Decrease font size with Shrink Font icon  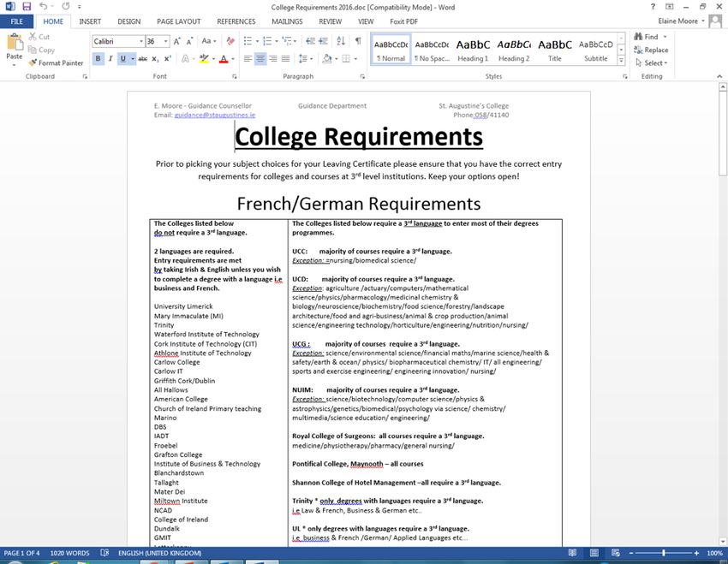189,41
